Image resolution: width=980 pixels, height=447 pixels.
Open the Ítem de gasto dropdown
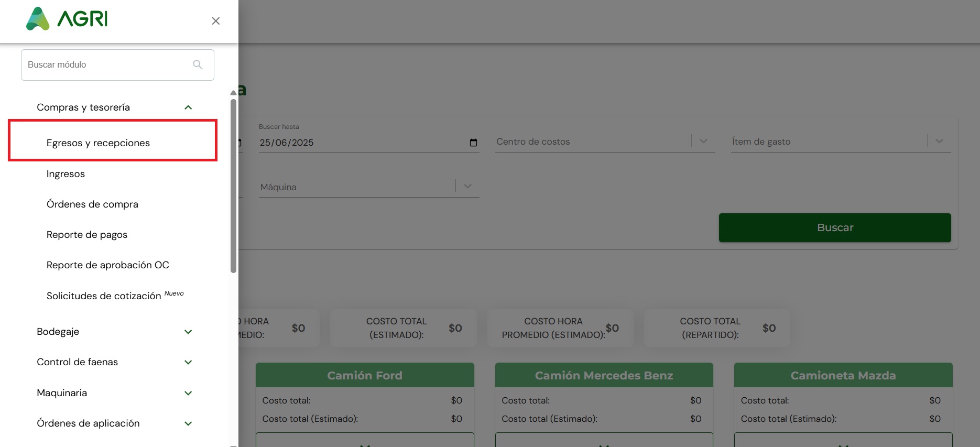841,141
